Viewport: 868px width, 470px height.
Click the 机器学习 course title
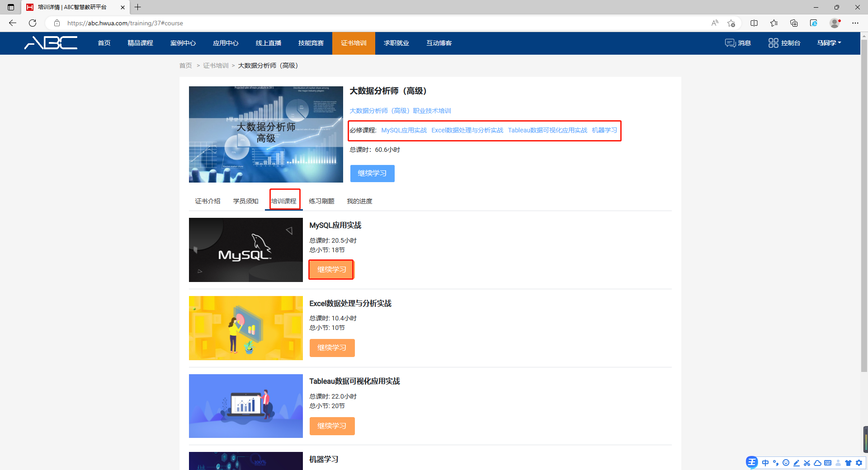[324, 460]
